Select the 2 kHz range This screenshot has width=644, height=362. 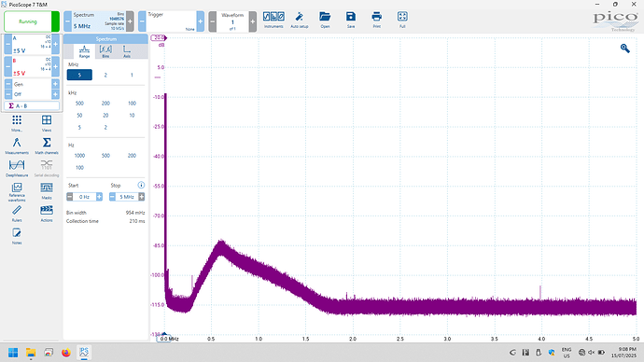coord(105,127)
